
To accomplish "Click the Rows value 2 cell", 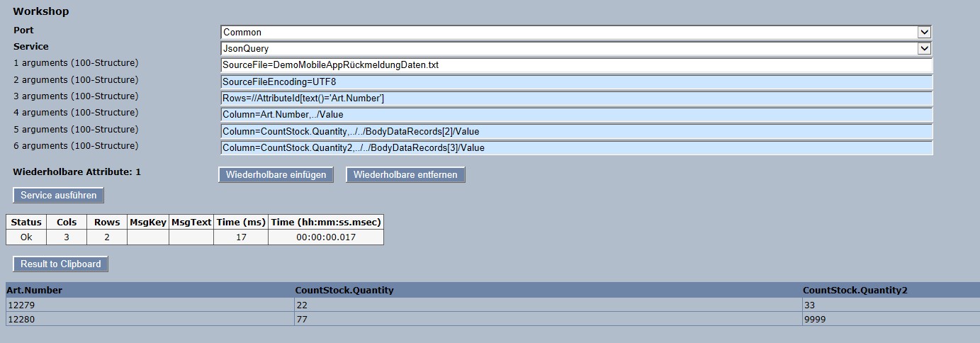I will pos(107,237).
